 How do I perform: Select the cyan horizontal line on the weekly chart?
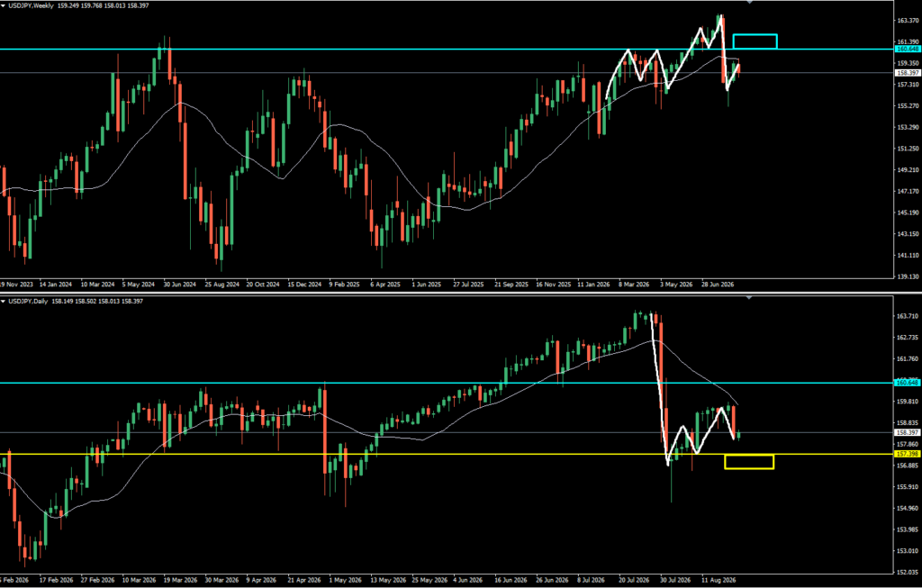(x=447, y=50)
